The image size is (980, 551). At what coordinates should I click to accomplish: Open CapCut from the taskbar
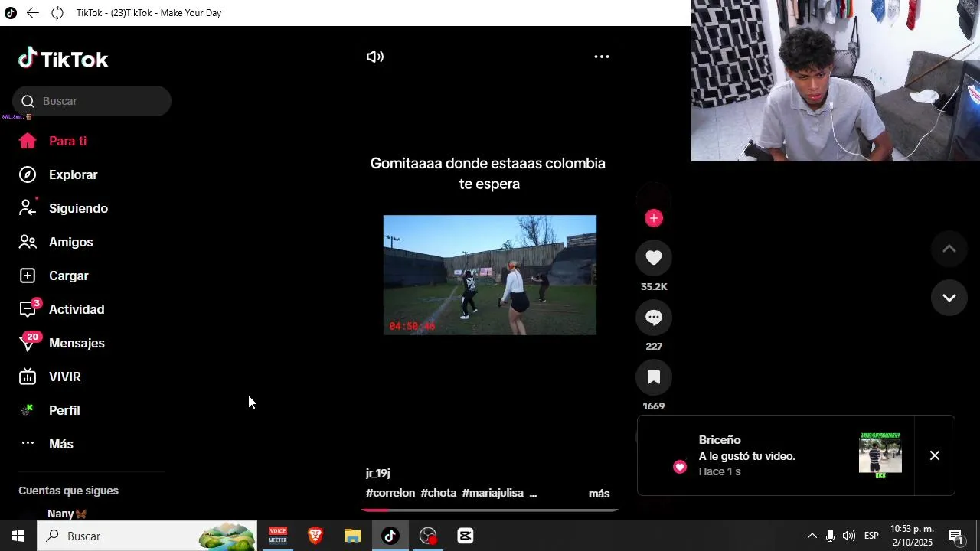pos(465,536)
